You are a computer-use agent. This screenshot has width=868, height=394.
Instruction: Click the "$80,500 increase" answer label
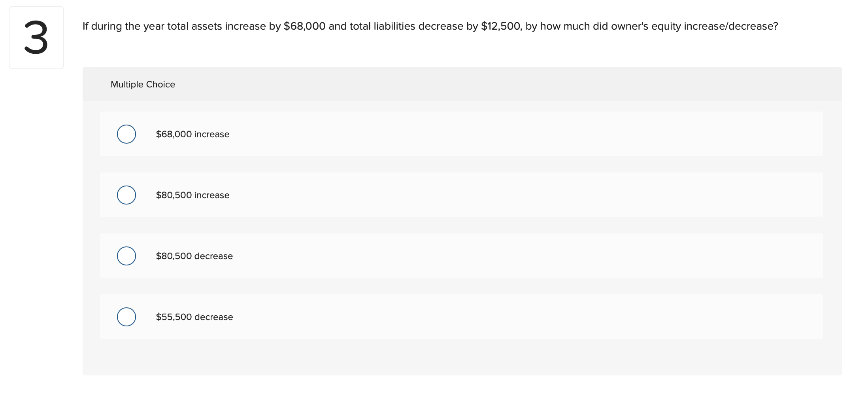click(x=192, y=195)
